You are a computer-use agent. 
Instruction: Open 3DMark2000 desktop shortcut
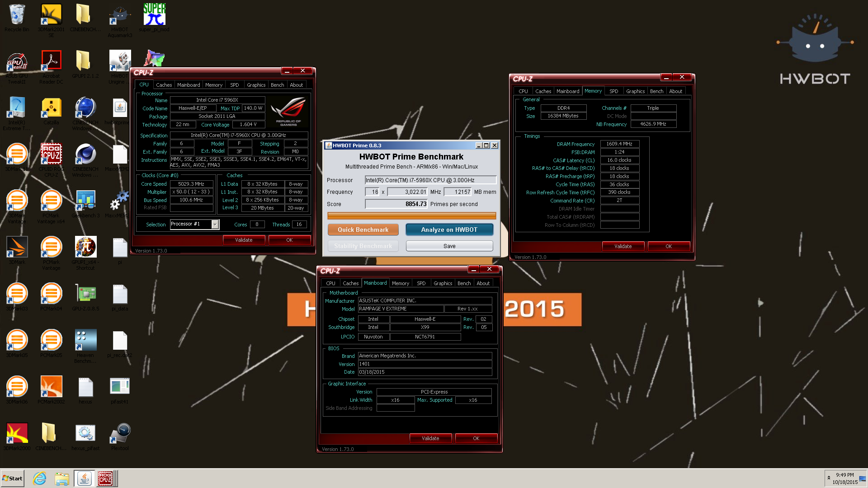point(17,436)
